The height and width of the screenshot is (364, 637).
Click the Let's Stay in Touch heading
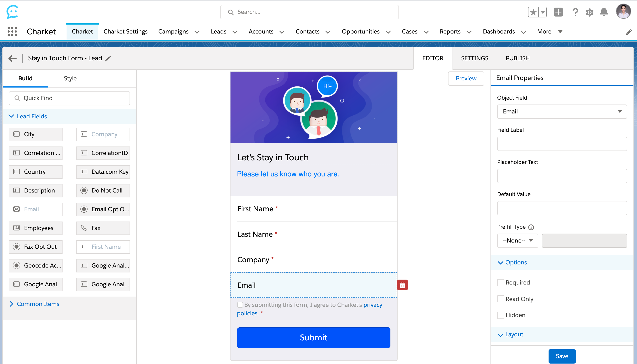pyautogui.click(x=273, y=157)
